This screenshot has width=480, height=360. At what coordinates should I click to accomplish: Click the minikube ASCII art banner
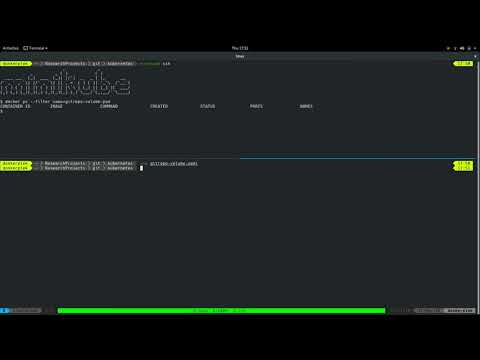65,82
